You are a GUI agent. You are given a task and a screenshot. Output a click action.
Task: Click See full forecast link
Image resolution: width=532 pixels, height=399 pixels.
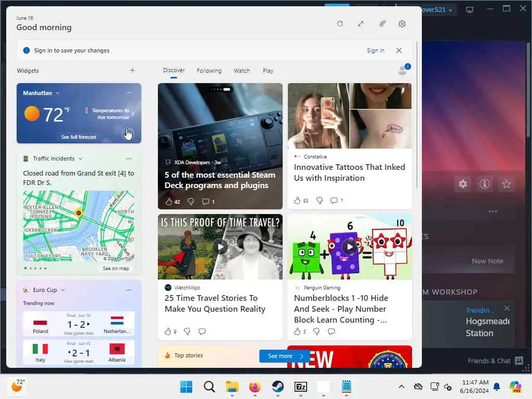[x=78, y=137]
